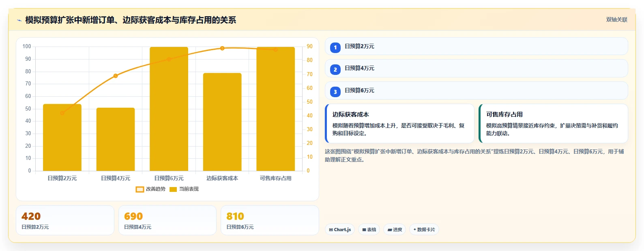This screenshot has height=251, width=644.
Task: Open the 可售库存占用 info card
Action: coord(553,123)
